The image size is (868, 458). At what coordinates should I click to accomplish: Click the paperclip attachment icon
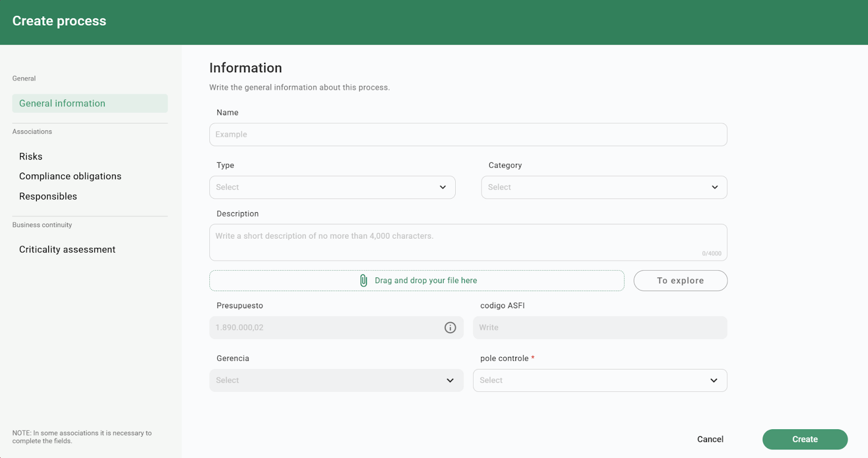363,281
